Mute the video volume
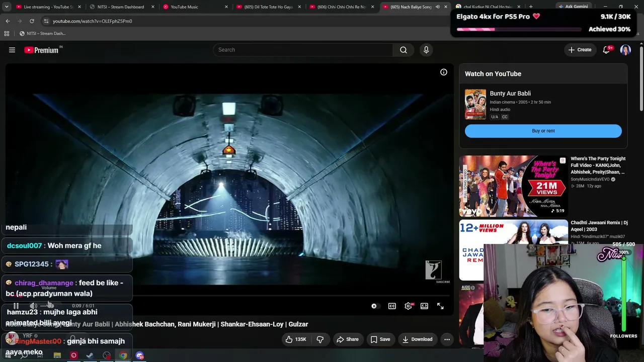This screenshot has width=644, height=362. click(x=33, y=306)
